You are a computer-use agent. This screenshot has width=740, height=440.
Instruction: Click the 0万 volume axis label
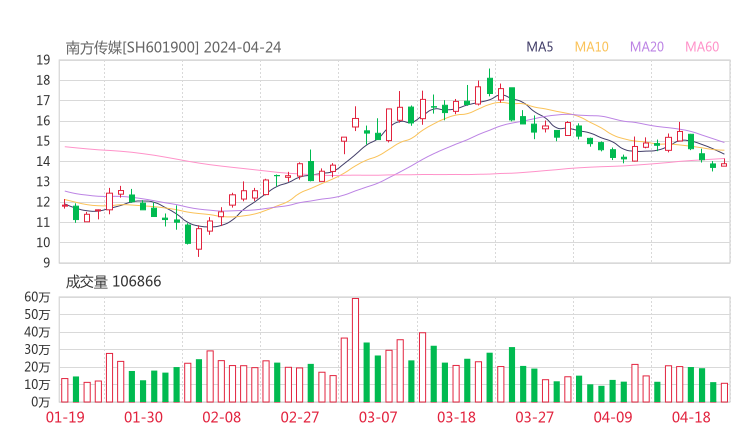tap(41, 402)
